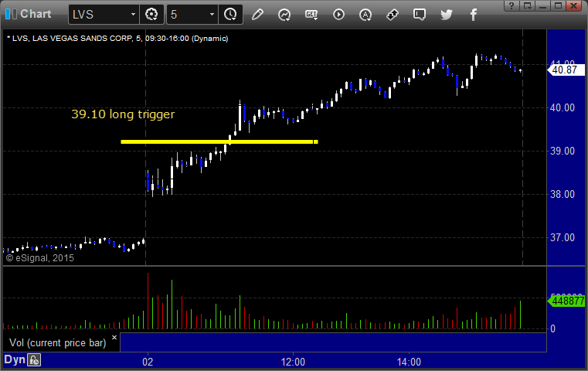Screen dimensions: 588x371
Task: Click the 12:00 time axis label
Action: click(x=293, y=362)
